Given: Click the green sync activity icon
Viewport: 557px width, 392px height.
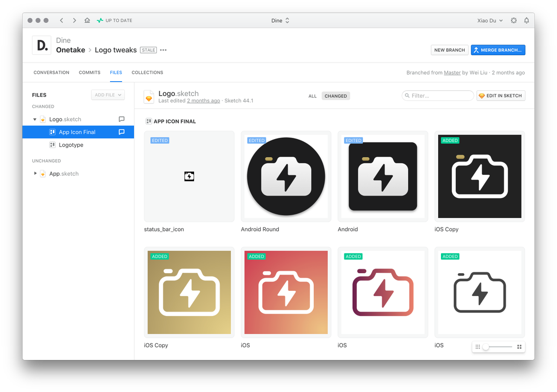Looking at the screenshot, I should tap(100, 20).
